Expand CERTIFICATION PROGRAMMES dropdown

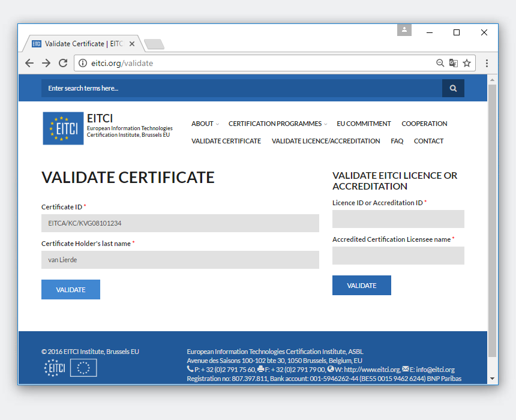click(x=277, y=124)
